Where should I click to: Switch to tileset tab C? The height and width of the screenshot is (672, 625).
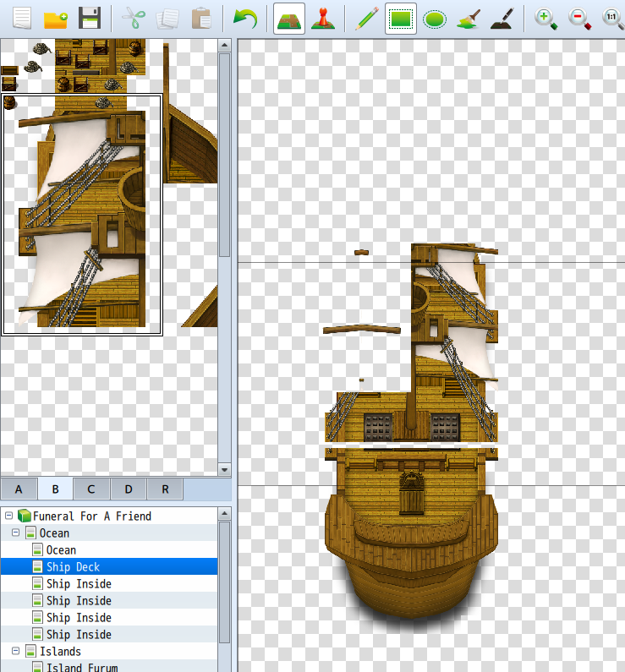[x=91, y=489]
